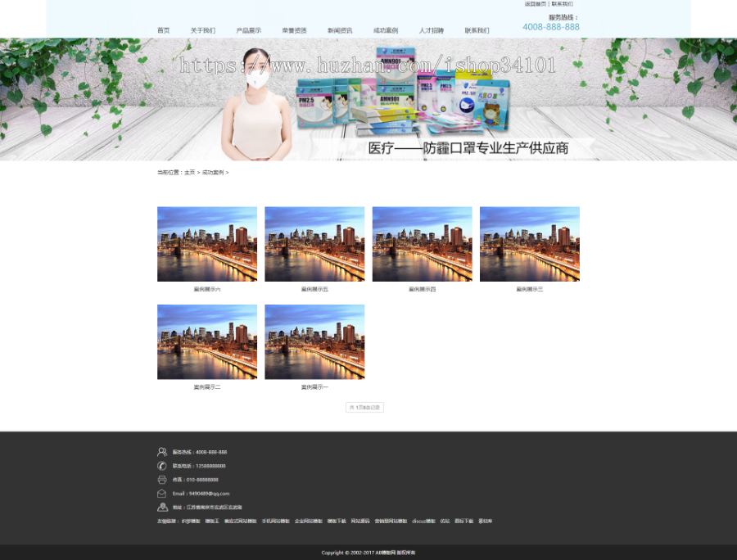Open 人才招聘 in the navigation bar
The image size is (737, 560).
coord(432,30)
